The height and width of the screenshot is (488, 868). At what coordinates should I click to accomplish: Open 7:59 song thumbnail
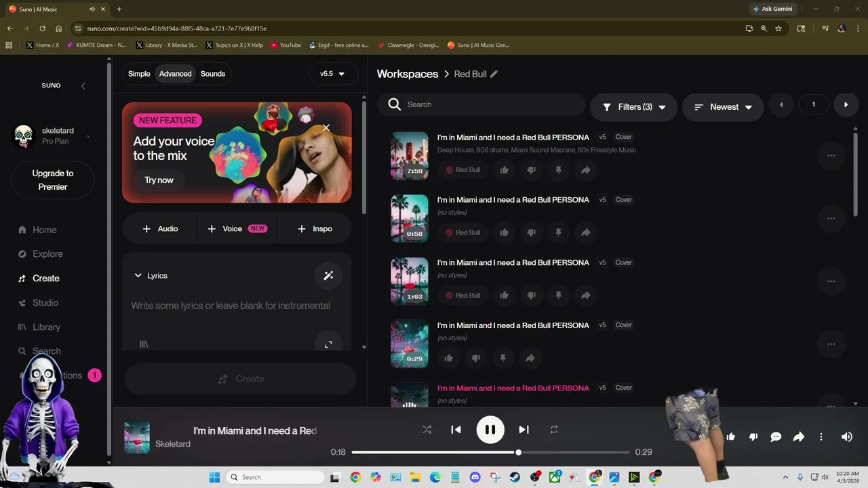(x=410, y=156)
